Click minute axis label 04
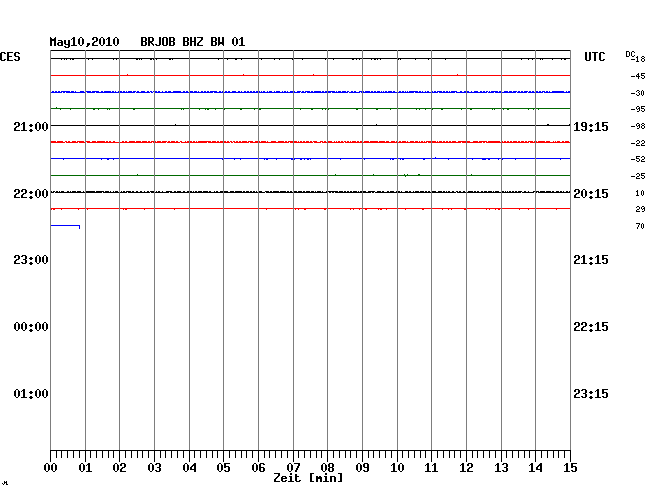 [189, 468]
